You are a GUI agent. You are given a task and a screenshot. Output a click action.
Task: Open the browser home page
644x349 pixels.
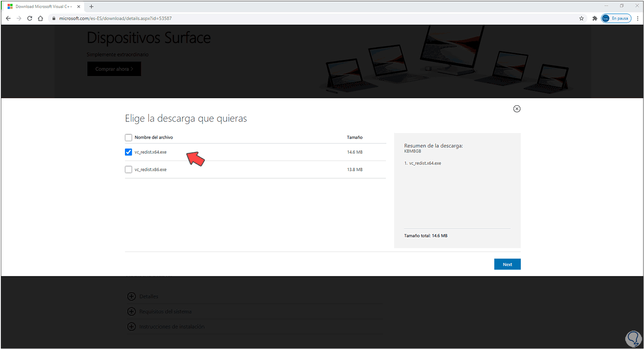[40, 18]
